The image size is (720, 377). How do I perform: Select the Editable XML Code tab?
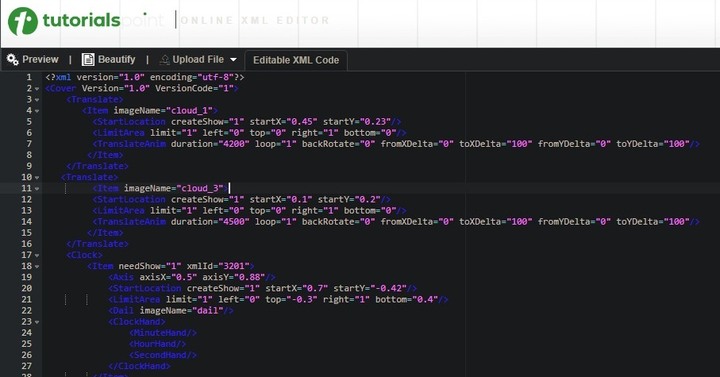coord(296,60)
